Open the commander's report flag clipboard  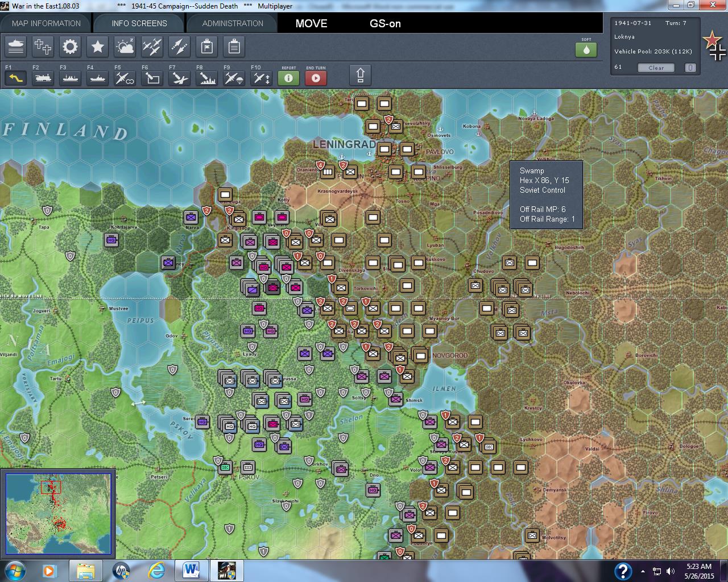pyautogui.click(x=207, y=47)
